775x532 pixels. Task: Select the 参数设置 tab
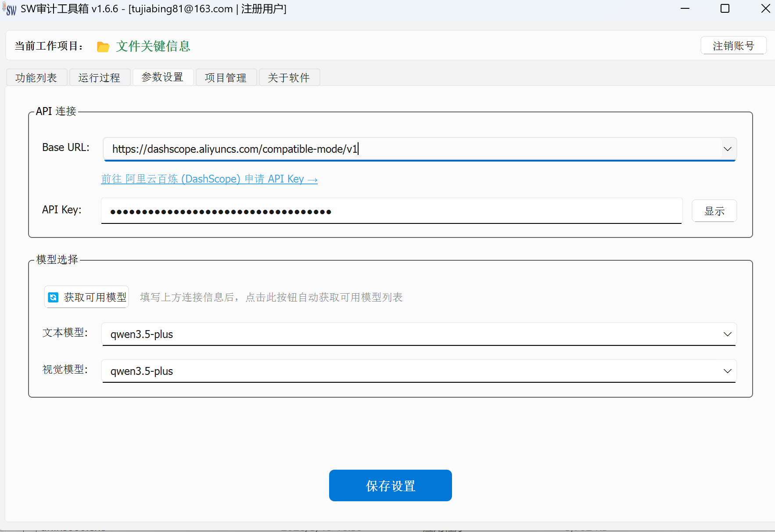pos(162,77)
